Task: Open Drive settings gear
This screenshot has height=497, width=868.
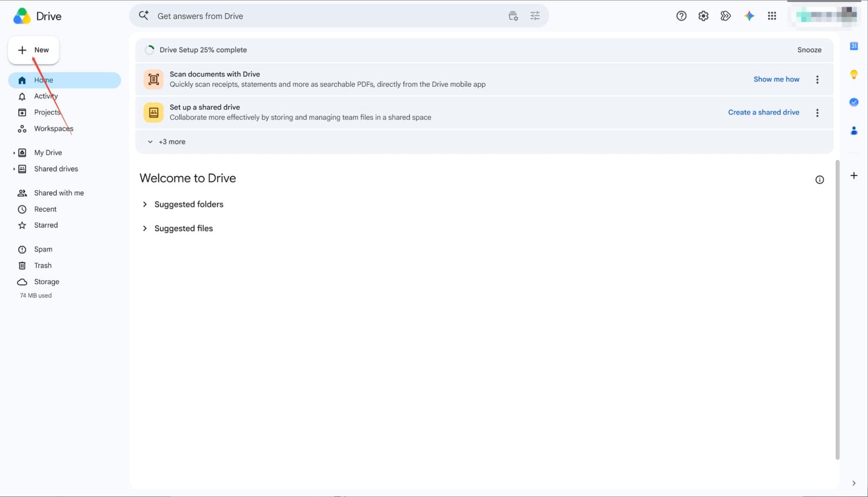Action: (x=704, y=16)
